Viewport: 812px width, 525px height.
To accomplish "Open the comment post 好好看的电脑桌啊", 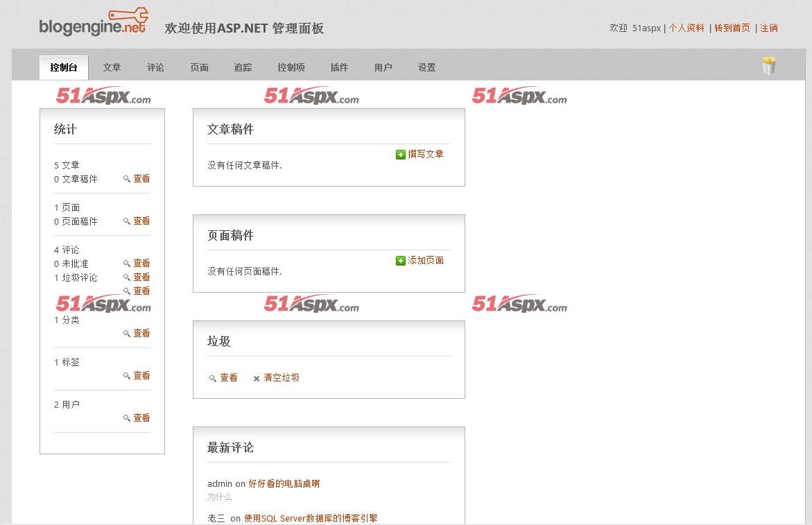I will [284, 484].
